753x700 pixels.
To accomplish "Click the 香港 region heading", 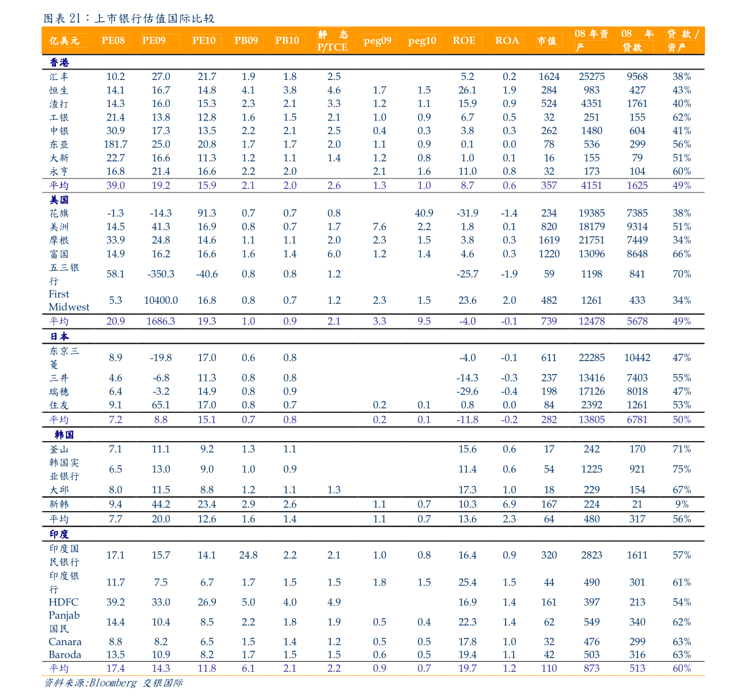I will pyautogui.click(x=59, y=63).
